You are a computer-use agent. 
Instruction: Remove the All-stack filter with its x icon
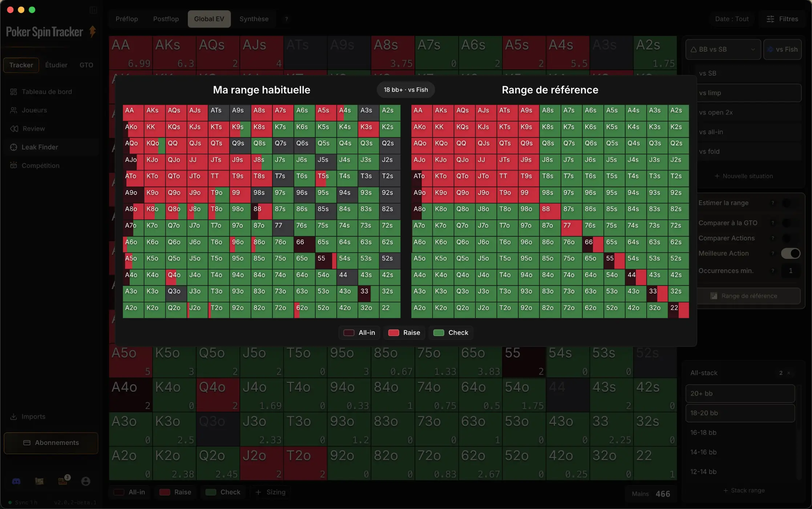[x=789, y=373]
